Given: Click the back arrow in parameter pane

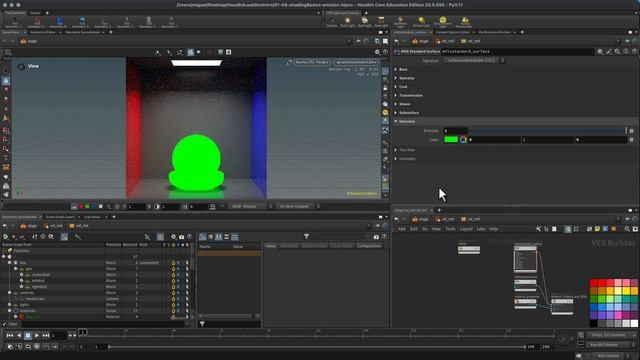Looking at the screenshot, I should pyautogui.click(x=396, y=41).
